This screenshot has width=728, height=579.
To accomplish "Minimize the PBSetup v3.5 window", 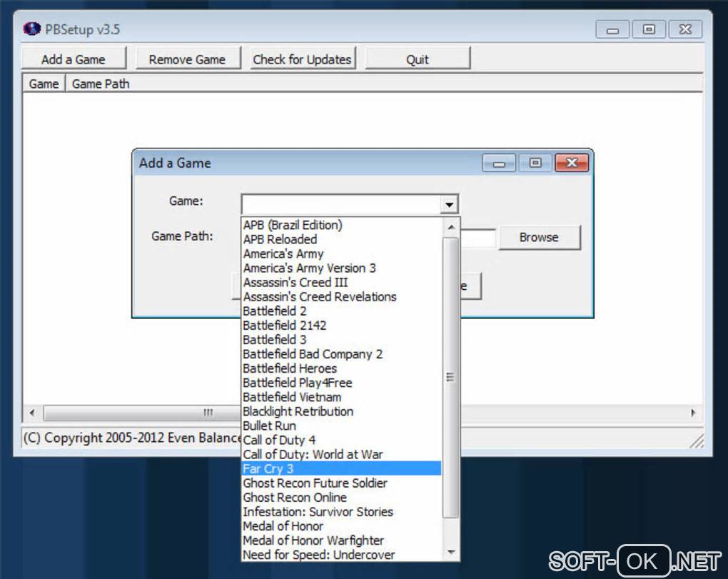I will pyautogui.click(x=612, y=30).
